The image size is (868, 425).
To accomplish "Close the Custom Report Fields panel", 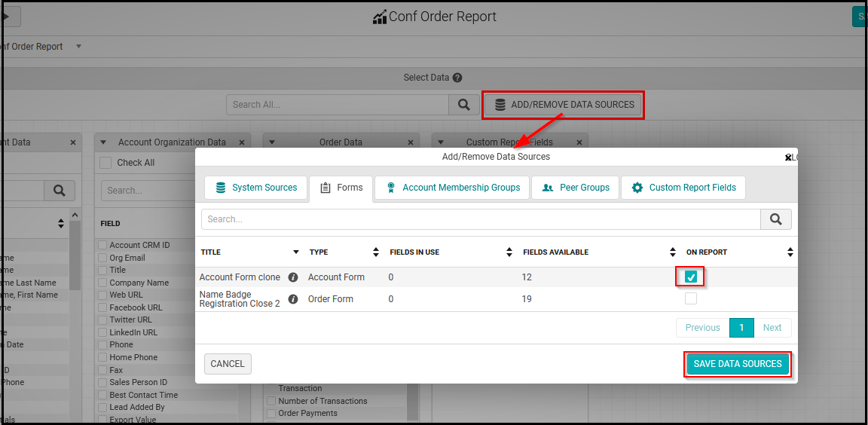I will click(x=579, y=142).
